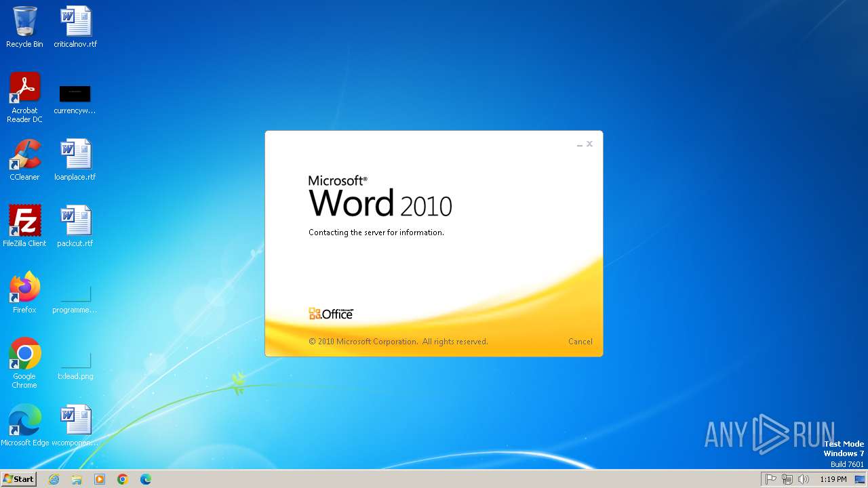868x488 pixels.
Task: Launch Acrobat Reader DC shortcut
Action: 24,98
